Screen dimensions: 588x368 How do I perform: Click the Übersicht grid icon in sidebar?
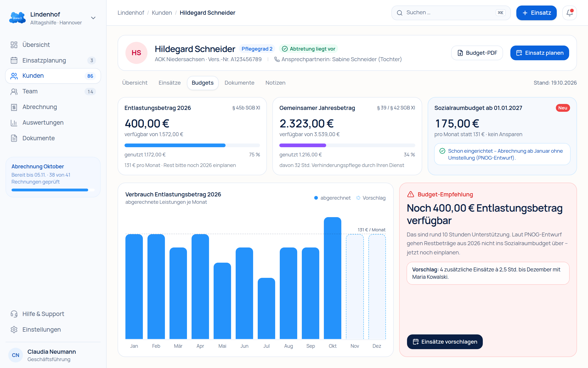[x=14, y=45]
